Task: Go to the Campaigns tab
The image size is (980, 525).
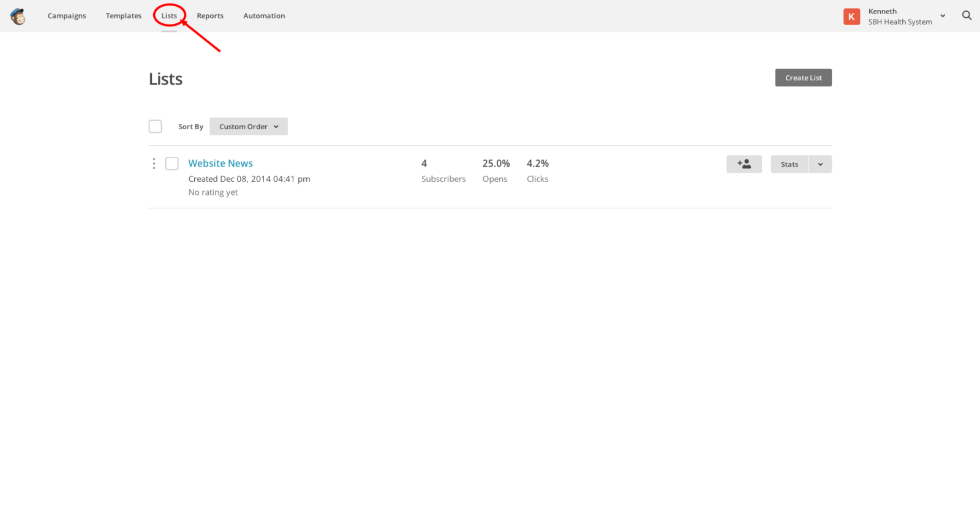Action: tap(67, 16)
